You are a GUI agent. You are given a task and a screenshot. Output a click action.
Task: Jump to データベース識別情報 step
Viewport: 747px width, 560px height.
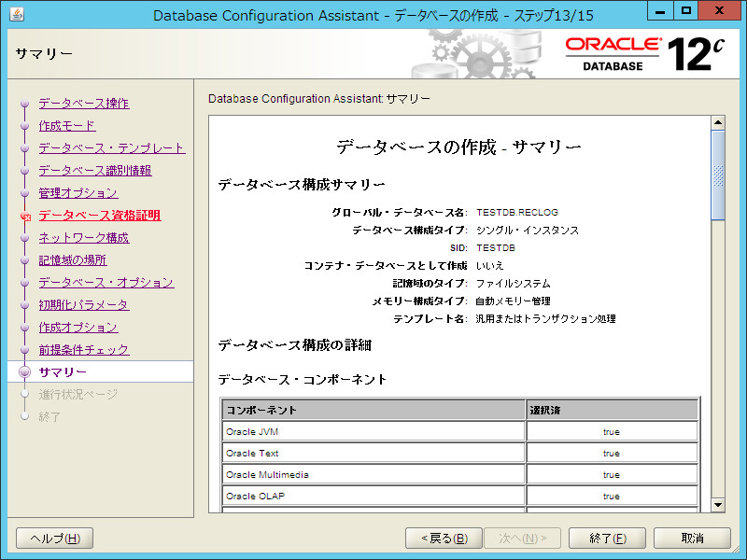pos(95,171)
